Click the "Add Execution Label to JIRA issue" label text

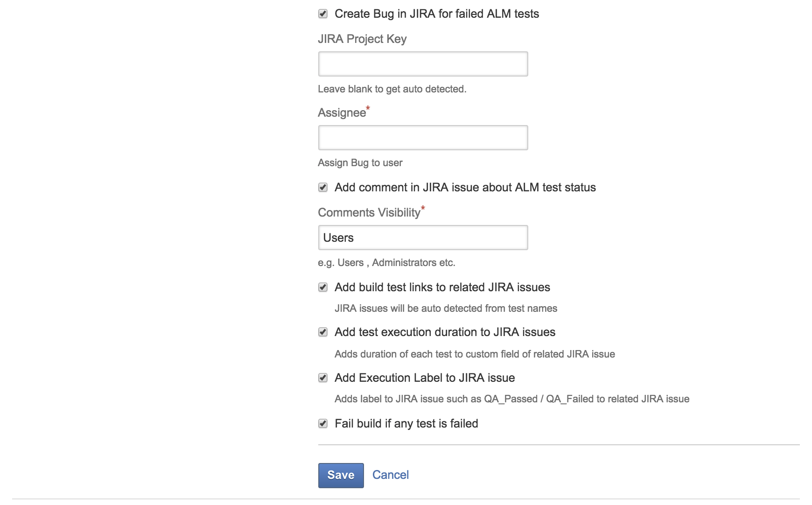point(425,378)
